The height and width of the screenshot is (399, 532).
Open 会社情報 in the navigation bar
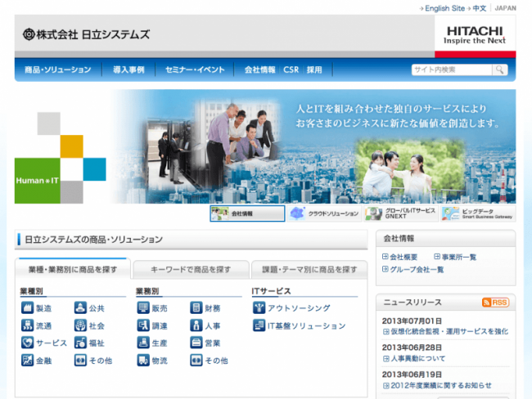click(260, 69)
